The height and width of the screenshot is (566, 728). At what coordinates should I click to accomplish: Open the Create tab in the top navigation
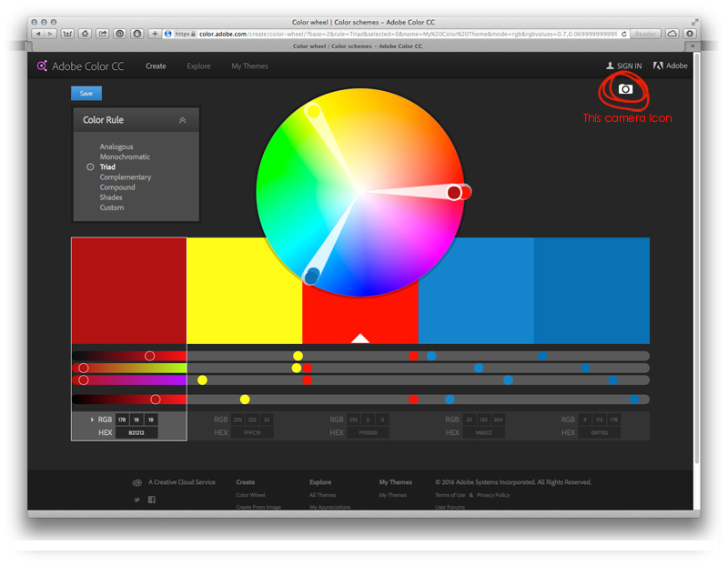coord(156,66)
